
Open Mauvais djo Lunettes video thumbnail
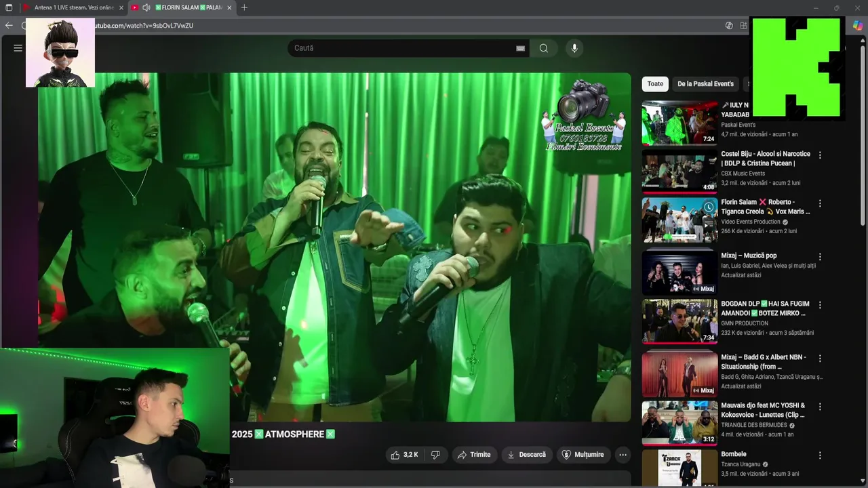tap(679, 423)
